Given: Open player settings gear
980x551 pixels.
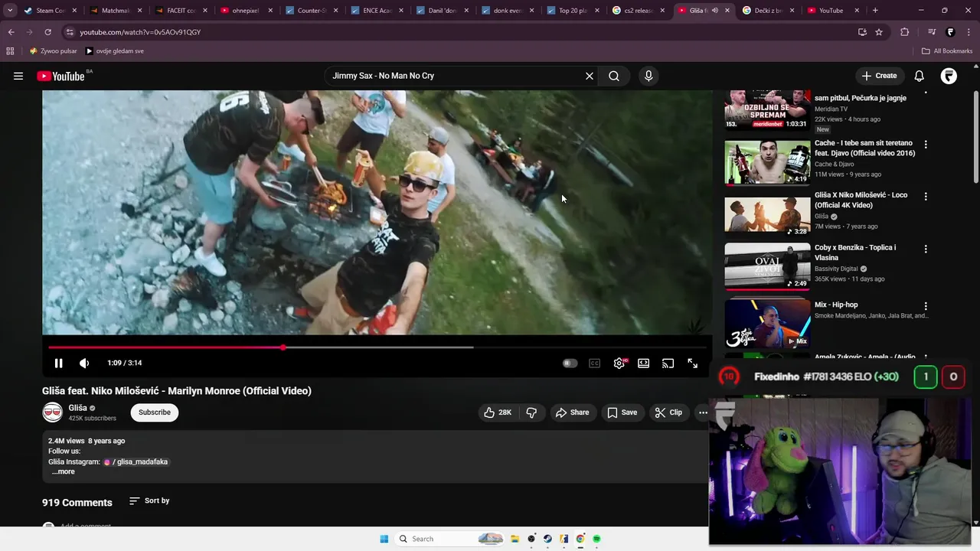Looking at the screenshot, I should tap(619, 363).
